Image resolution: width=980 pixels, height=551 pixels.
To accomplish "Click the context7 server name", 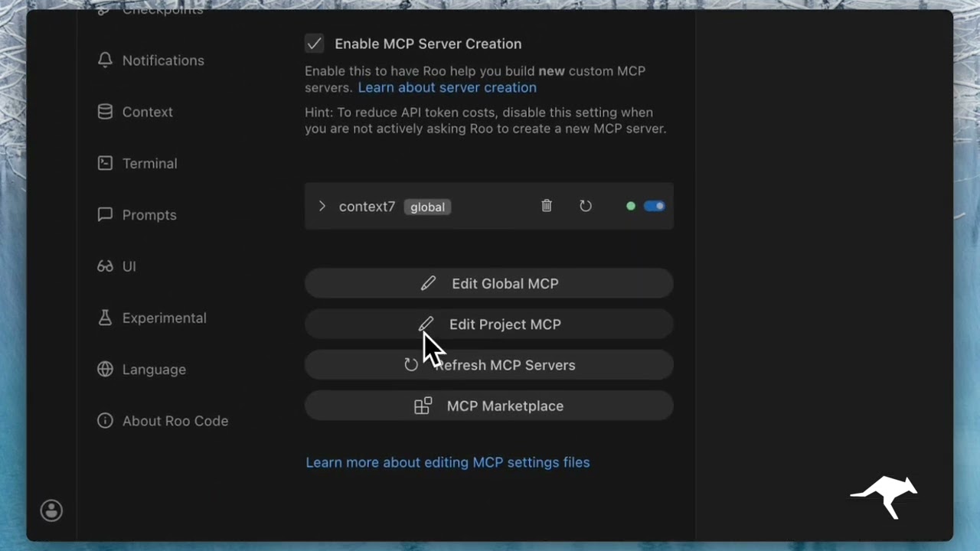I will (367, 207).
